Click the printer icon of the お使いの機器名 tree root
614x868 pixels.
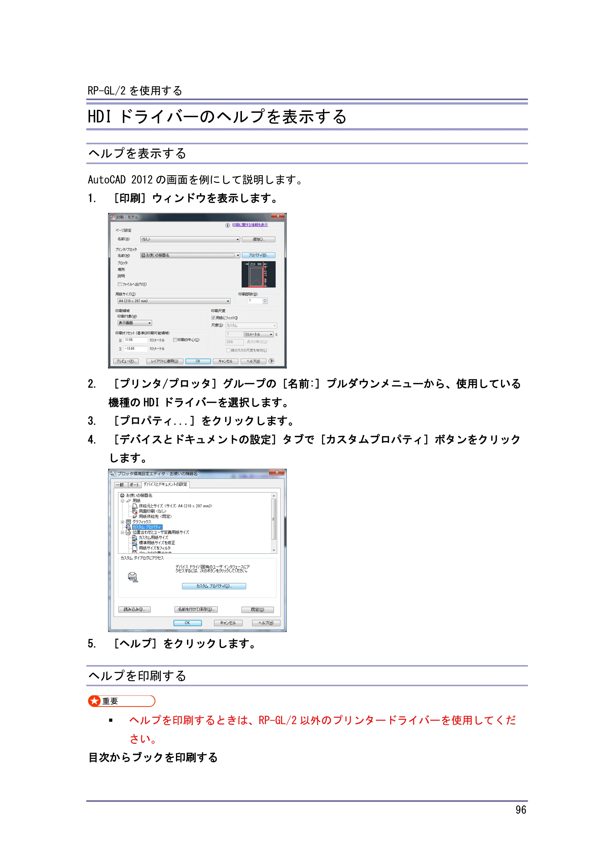pyautogui.click(x=122, y=495)
